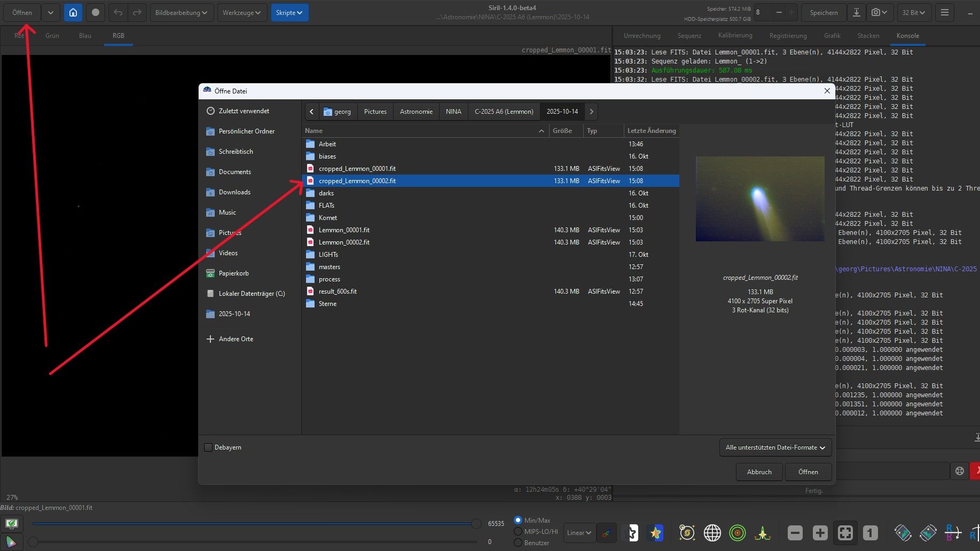Click the green concentric circles target icon
This screenshot has height=551, width=980.
tap(737, 532)
